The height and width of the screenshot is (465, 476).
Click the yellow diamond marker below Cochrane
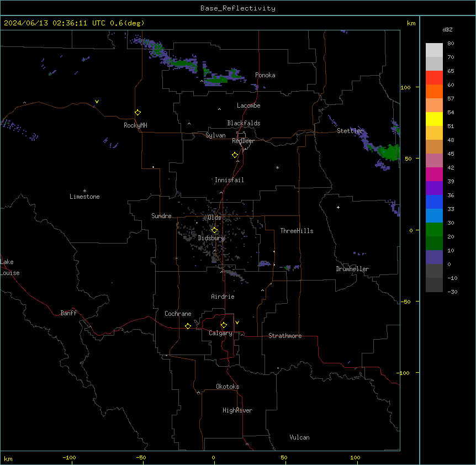click(x=188, y=326)
